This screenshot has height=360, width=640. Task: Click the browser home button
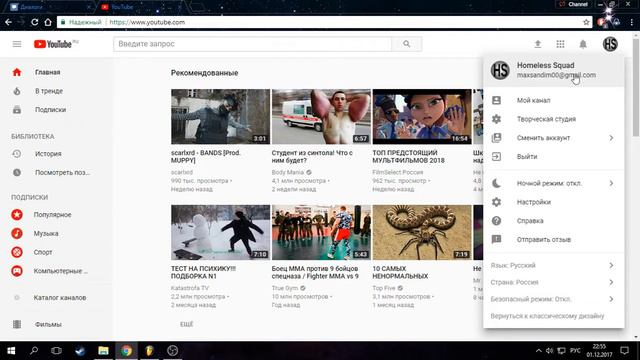pyautogui.click(x=48, y=22)
